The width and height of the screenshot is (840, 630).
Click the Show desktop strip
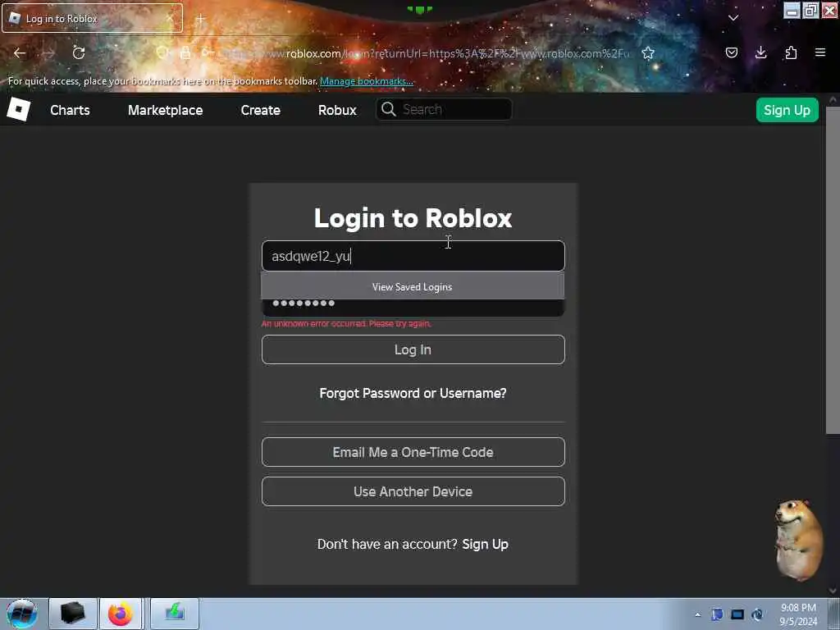pyautogui.click(x=834, y=614)
